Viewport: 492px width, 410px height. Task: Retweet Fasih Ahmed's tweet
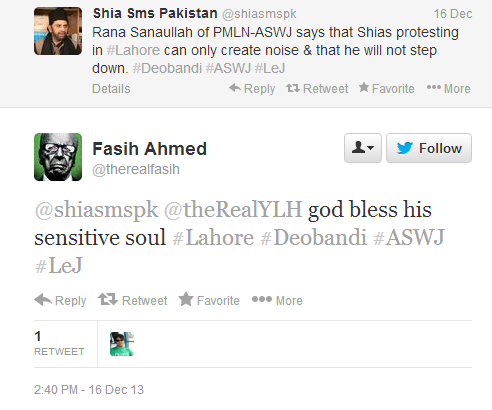click(133, 300)
